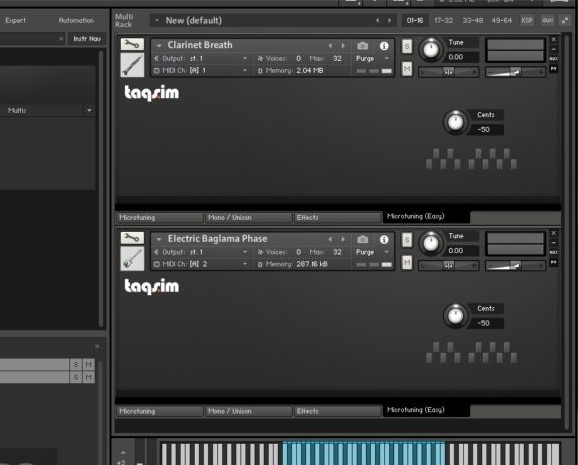Open the Multis dropdown in browser
This screenshot has width=578, height=465.
point(89,110)
